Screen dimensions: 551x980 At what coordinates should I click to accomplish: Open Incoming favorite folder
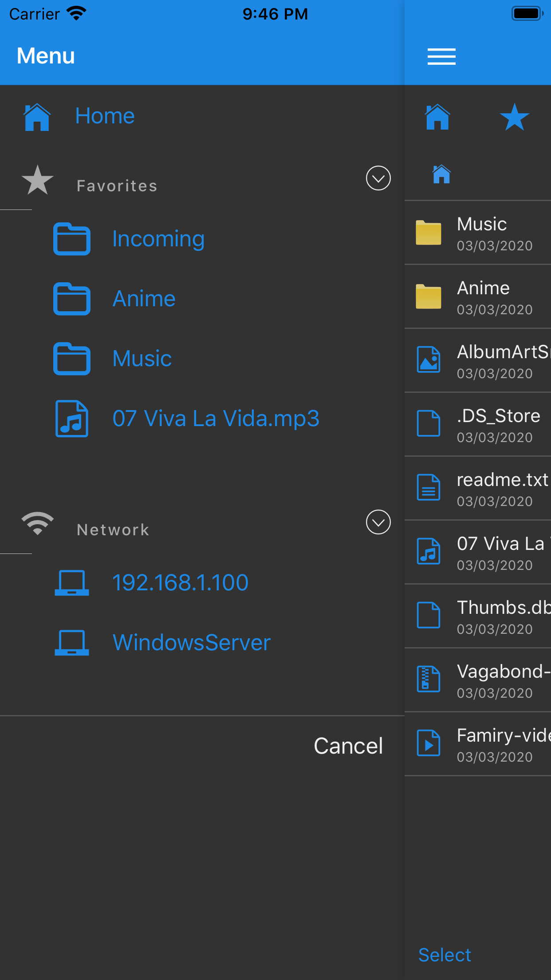[158, 239]
